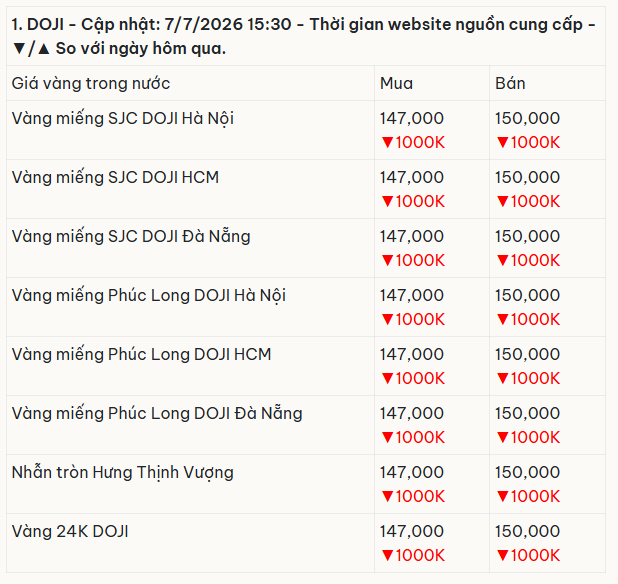Screen dimensions: 618x584
Task: Click black down-triangle symbol in header legend
Action: (x=19, y=49)
